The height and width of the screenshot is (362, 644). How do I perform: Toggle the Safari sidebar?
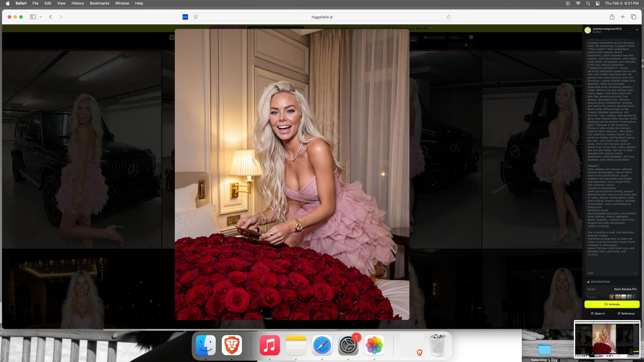click(33, 17)
